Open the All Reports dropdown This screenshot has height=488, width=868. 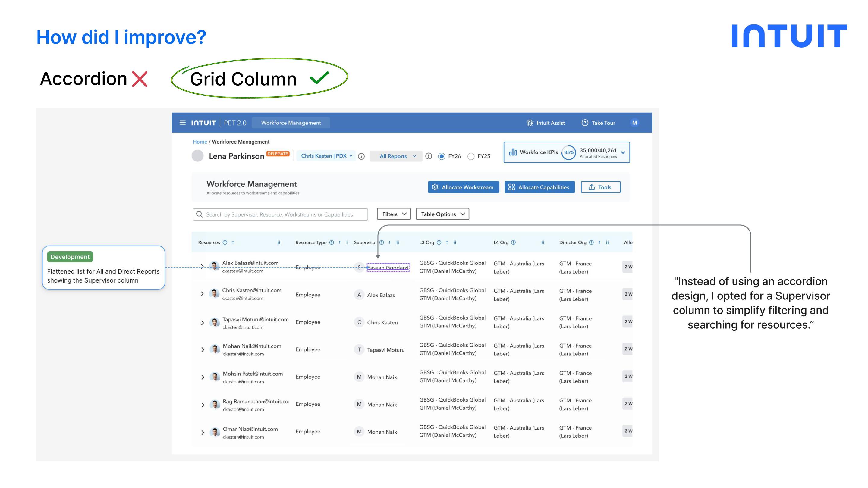(x=396, y=156)
